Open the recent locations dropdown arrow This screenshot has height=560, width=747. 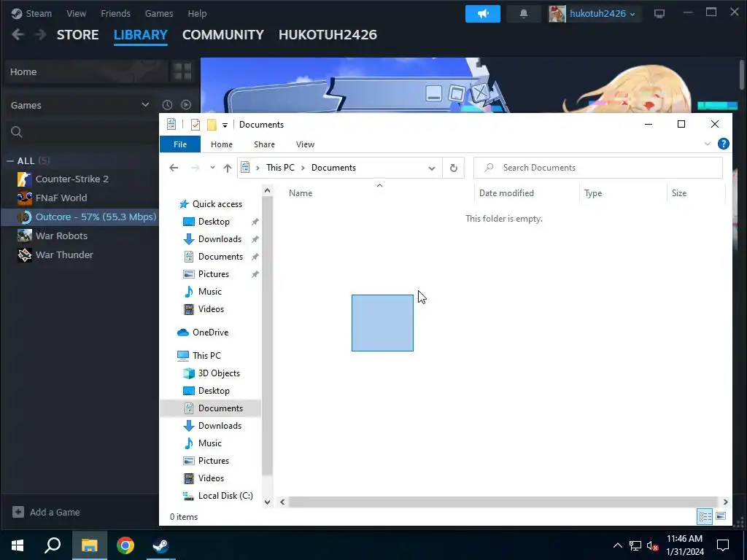tap(212, 168)
